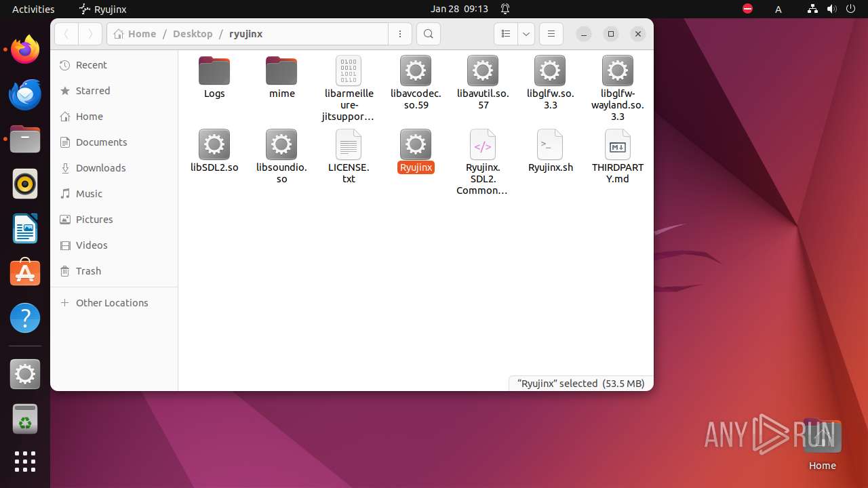The image size is (868, 488).
Task: Launch Thunderbird Mail from dock
Action: (25, 94)
